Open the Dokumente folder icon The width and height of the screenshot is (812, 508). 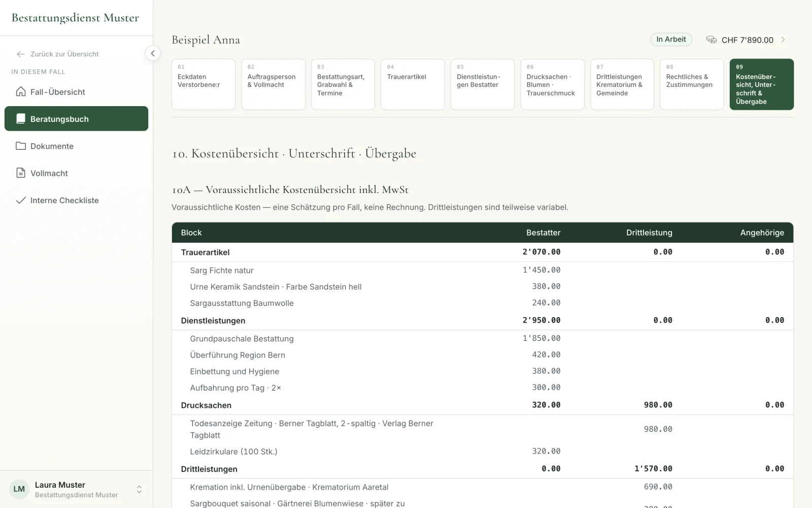tap(21, 146)
